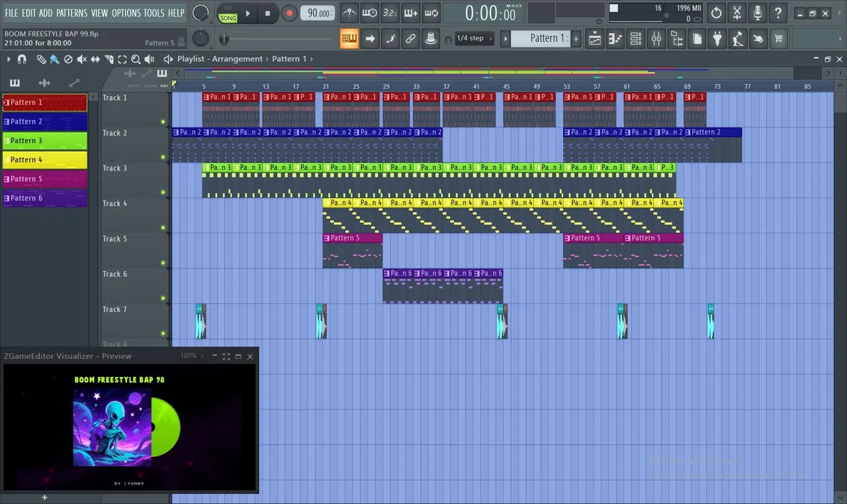This screenshot has height=504, width=847.
Task: Toggle the link/multilink controllers icon
Action: 411,38
